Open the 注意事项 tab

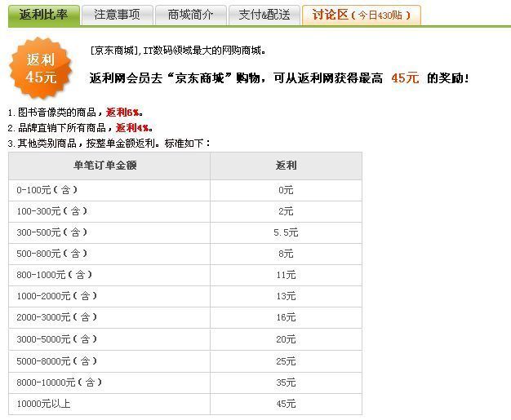(x=118, y=15)
